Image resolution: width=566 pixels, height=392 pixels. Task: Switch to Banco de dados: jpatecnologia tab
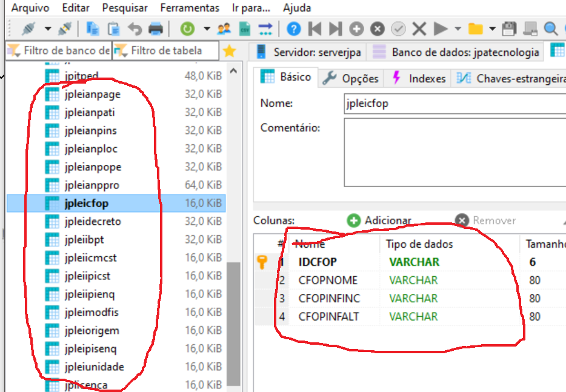coord(455,52)
